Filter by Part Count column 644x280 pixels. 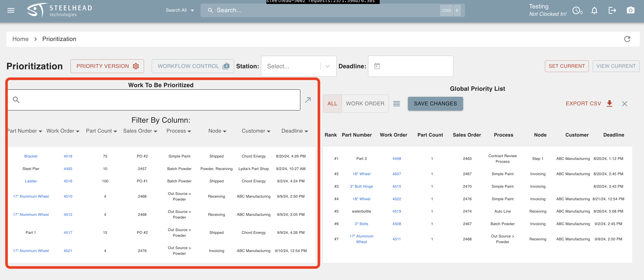click(101, 131)
